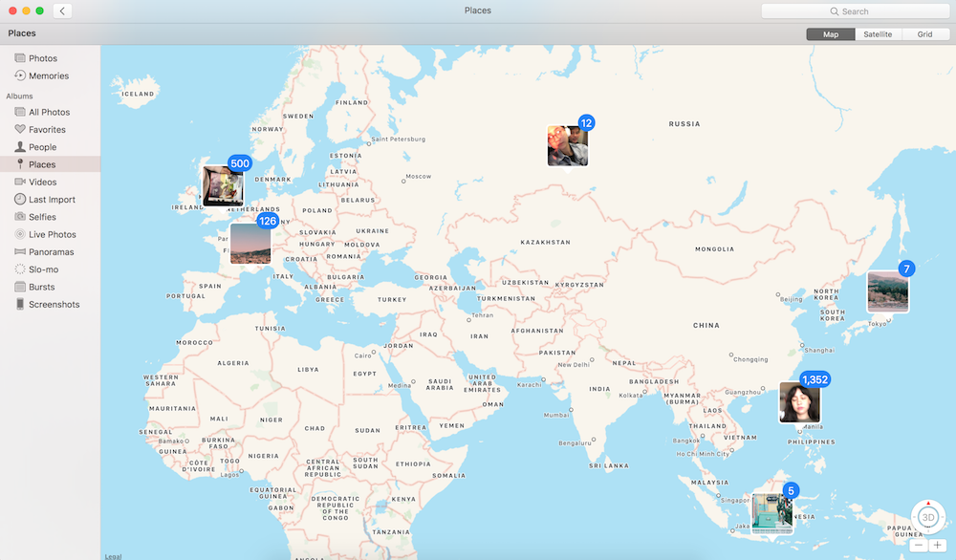Click the search magnifier icon
The height and width of the screenshot is (560, 956).
[834, 11]
